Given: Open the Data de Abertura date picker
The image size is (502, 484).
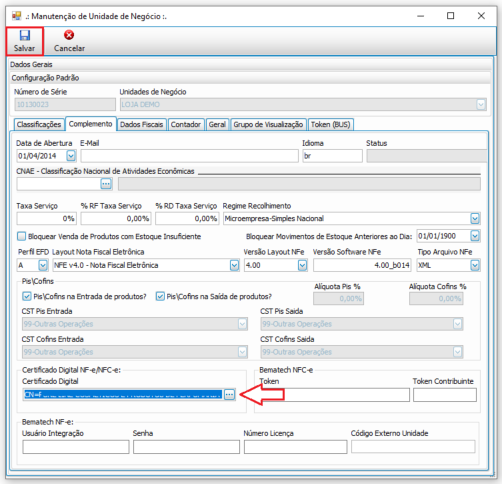Looking at the screenshot, I should coord(71,156).
